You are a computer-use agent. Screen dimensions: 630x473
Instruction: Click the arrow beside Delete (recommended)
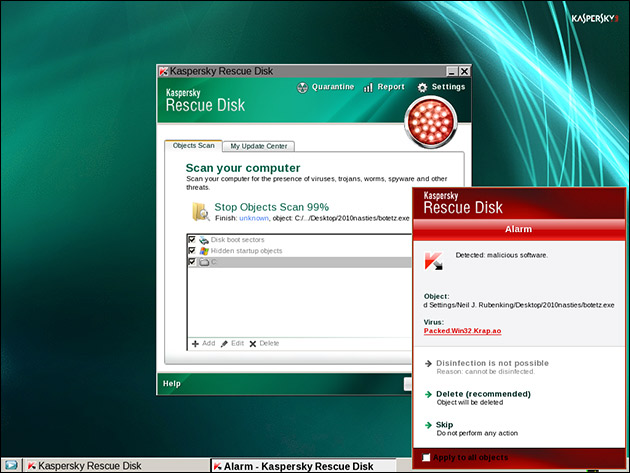click(x=428, y=394)
